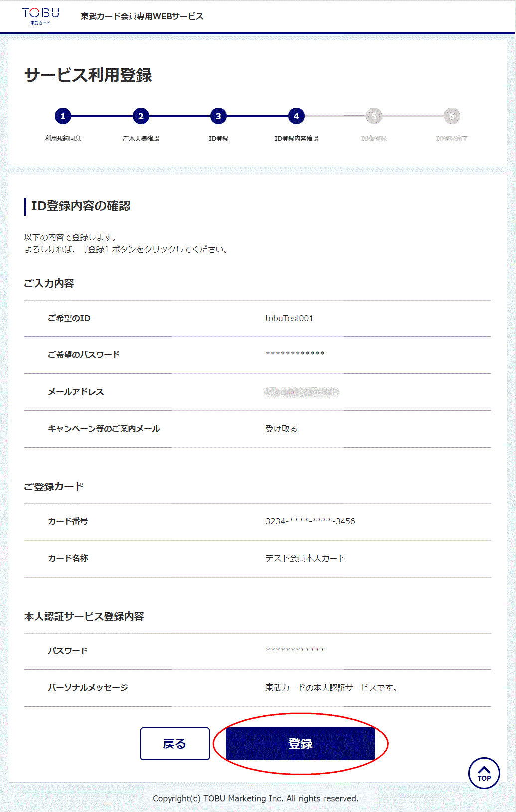Viewport: 516px width, 812px height.
Task: Click the カード番号 label
Action: (68, 521)
